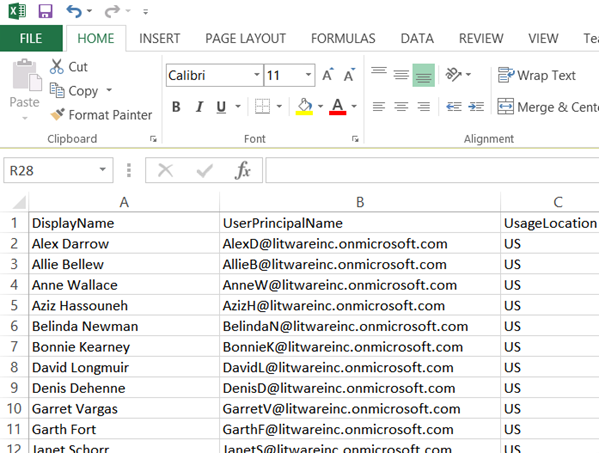
Task: Toggle italic formatting
Action: tap(199, 107)
